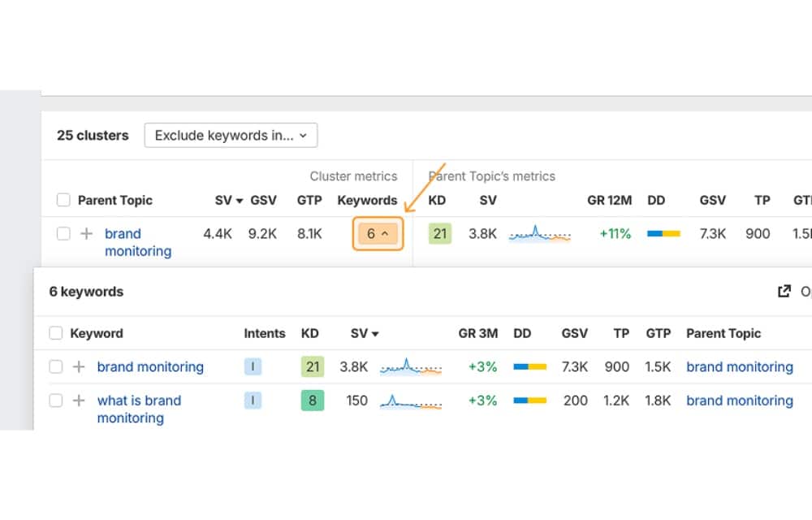Click KD 21 badge in brand monitoring keyword row

[313, 366]
